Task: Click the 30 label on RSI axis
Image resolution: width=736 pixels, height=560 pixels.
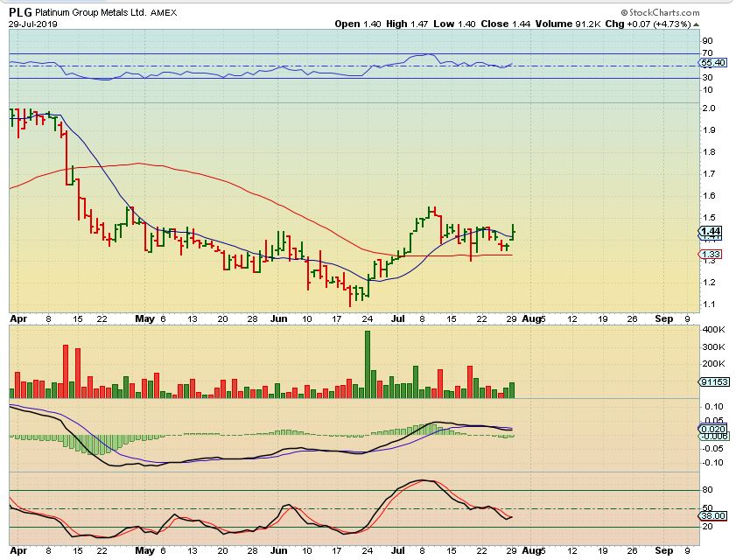Action: pyautogui.click(x=707, y=78)
